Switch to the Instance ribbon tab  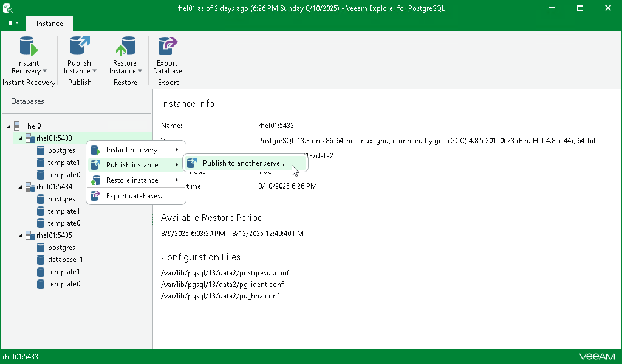tap(50, 24)
